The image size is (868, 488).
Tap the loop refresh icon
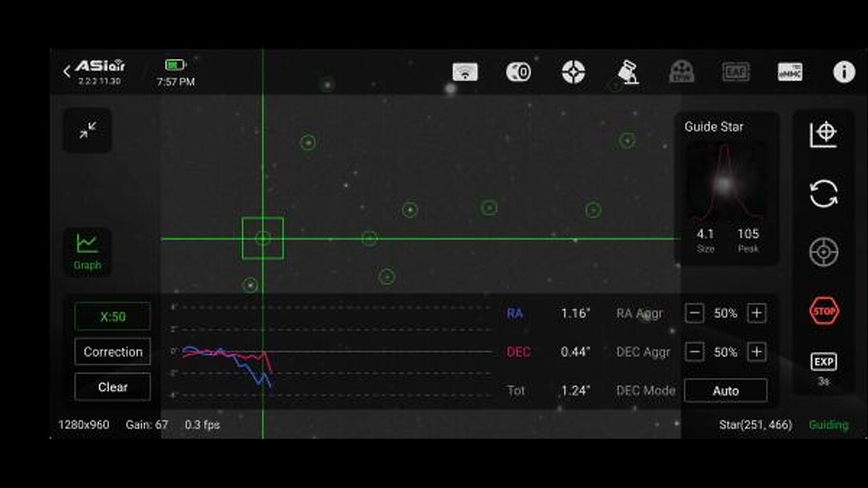[x=824, y=194]
